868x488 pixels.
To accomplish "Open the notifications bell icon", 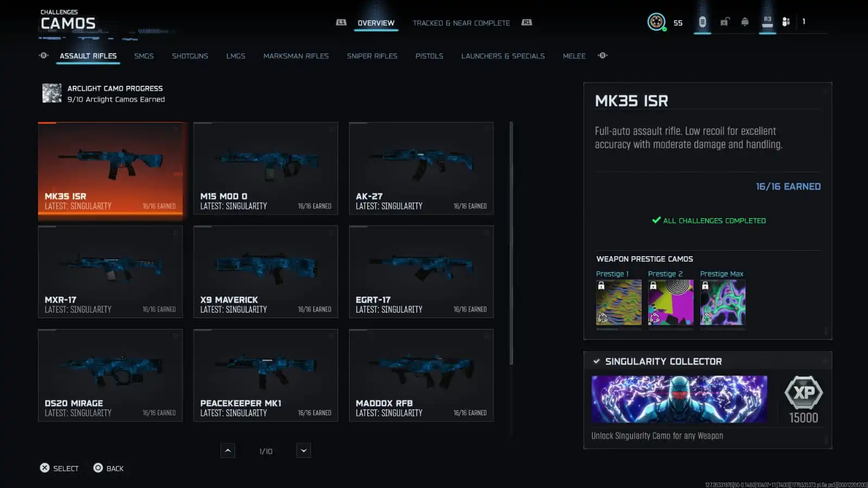I will [x=745, y=22].
